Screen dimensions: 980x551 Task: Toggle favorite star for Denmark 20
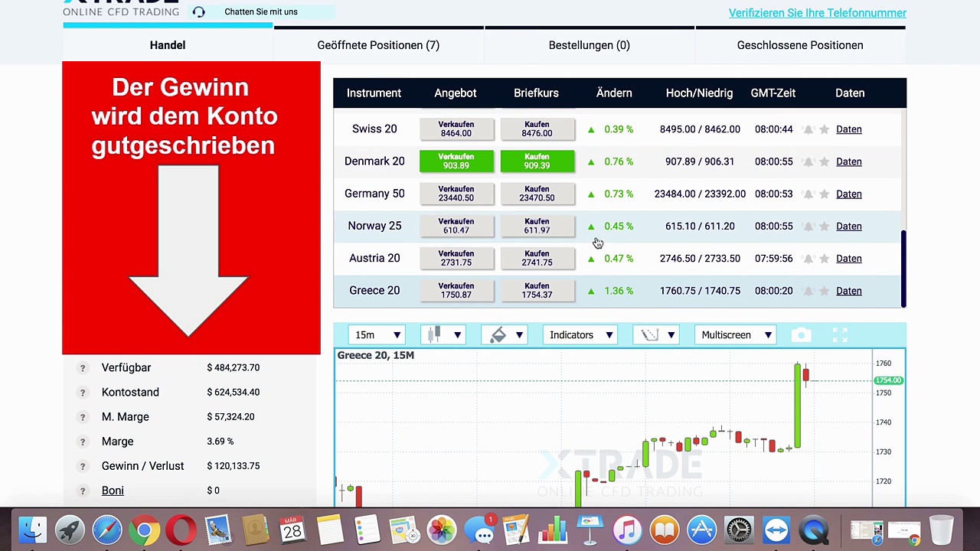825,162
